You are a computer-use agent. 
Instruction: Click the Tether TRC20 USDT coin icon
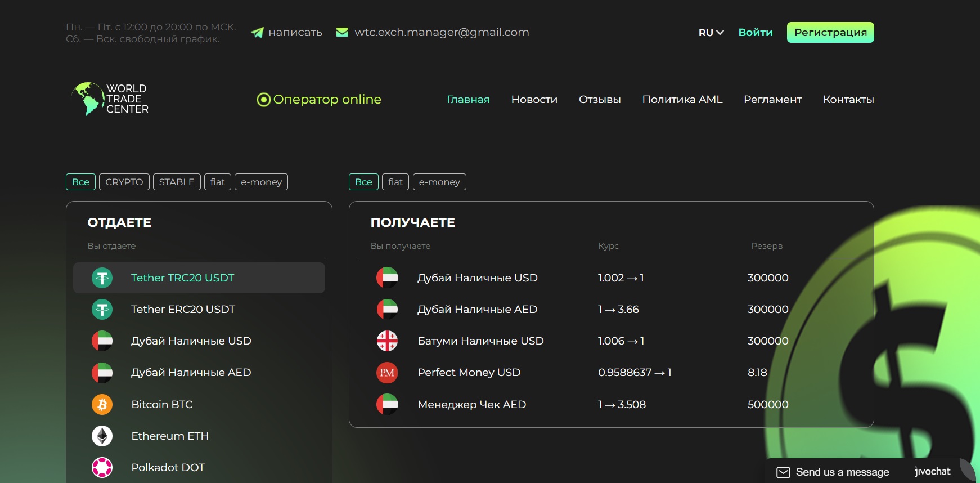click(102, 278)
